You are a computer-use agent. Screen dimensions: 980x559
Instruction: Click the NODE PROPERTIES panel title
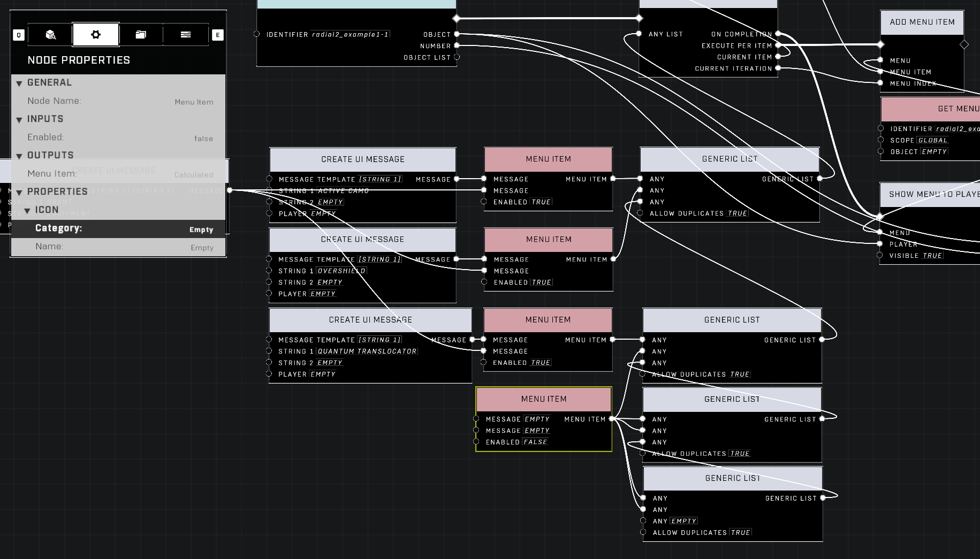pyautogui.click(x=79, y=60)
